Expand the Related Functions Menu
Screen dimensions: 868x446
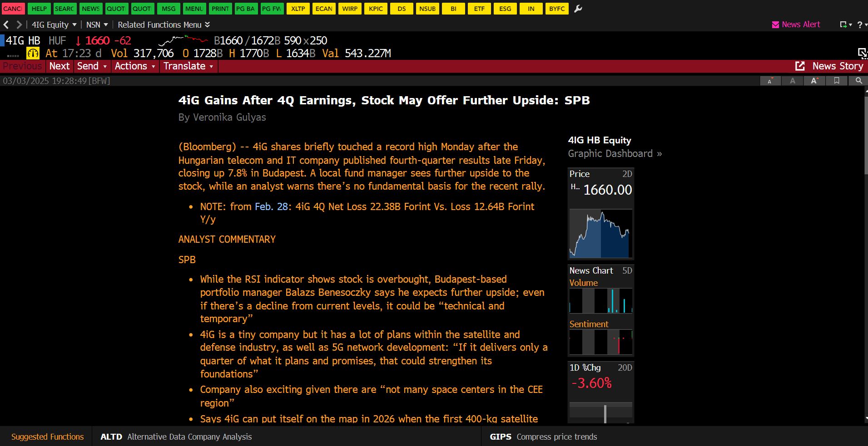click(164, 25)
